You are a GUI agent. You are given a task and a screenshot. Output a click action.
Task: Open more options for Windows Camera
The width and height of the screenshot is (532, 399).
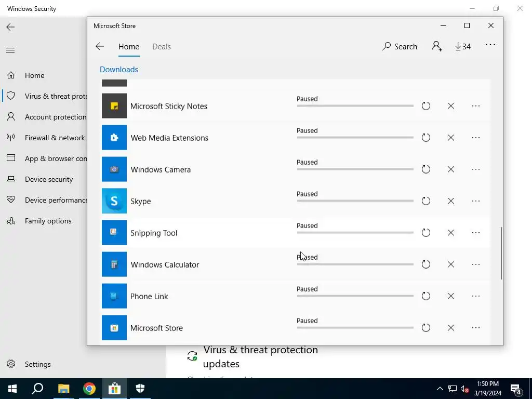476,169
